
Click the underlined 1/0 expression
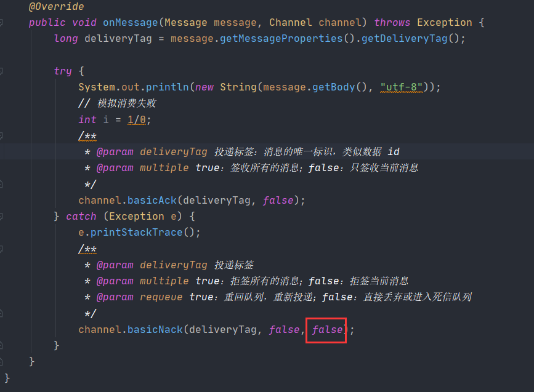point(137,119)
